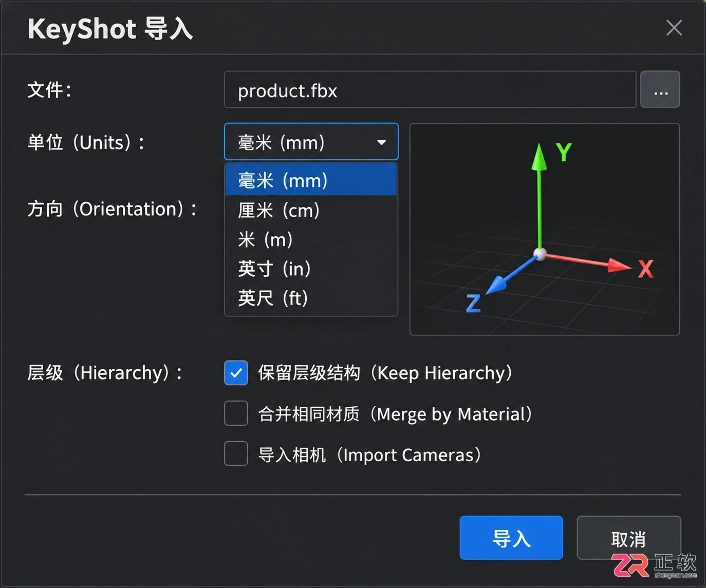The width and height of the screenshot is (706, 588).
Task: Enable 导入相机 (Import Cameras) checkbox
Action: point(236,454)
